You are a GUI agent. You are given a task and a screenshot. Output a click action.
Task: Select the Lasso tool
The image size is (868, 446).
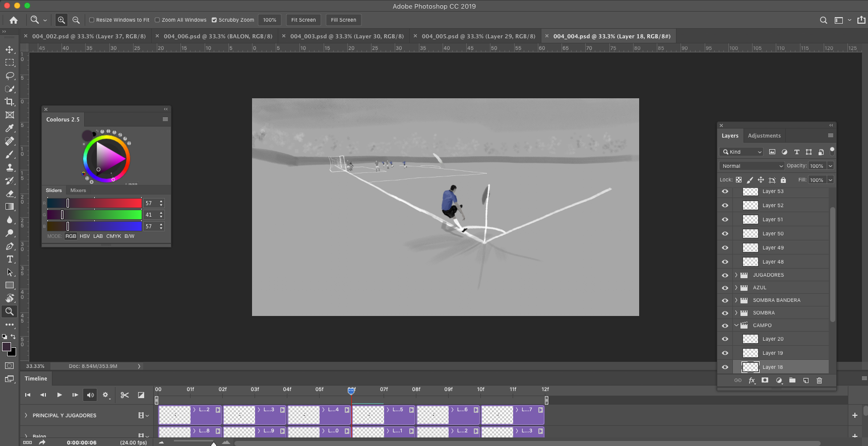click(10, 76)
